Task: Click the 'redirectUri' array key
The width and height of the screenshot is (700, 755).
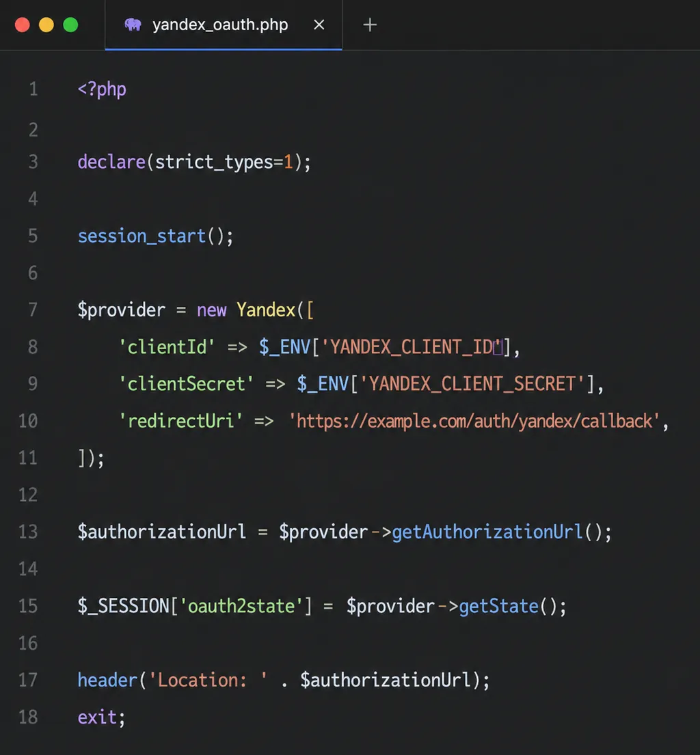Action: click(x=180, y=421)
